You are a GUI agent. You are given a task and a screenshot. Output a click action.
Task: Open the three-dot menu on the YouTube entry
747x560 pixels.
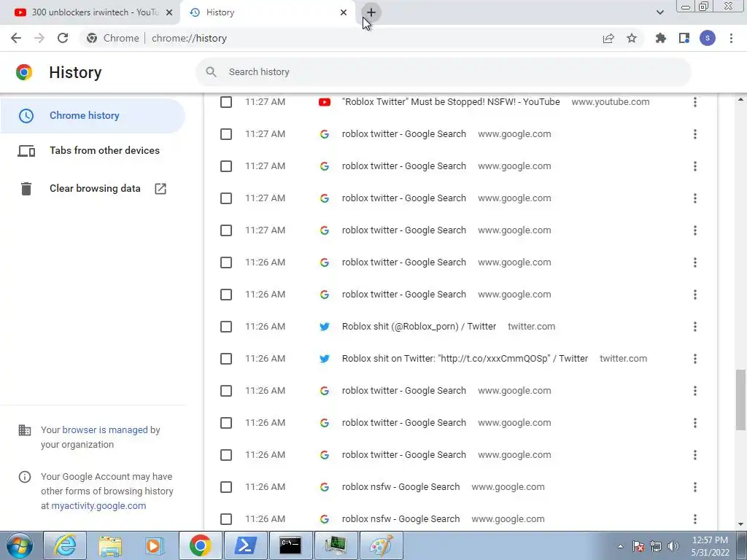click(x=695, y=102)
